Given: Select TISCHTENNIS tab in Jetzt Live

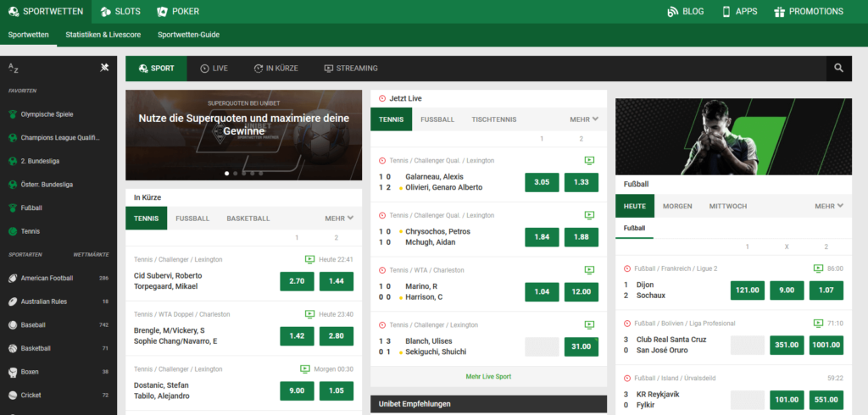Looking at the screenshot, I should 494,119.
